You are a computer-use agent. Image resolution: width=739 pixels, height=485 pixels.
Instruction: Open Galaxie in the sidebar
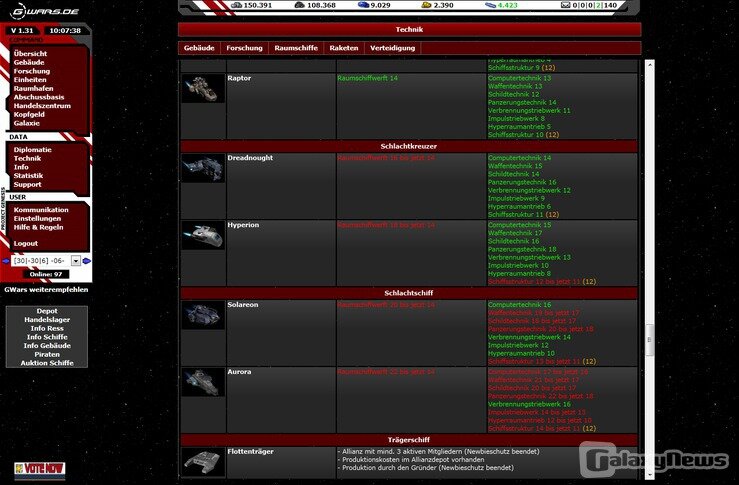(x=26, y=123)
